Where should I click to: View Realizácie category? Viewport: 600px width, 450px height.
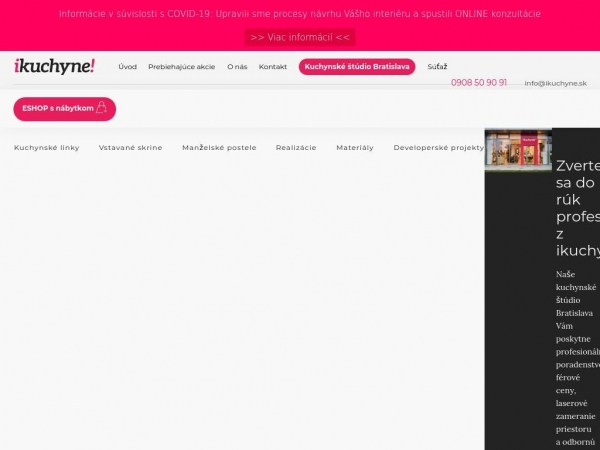[296, 147]
